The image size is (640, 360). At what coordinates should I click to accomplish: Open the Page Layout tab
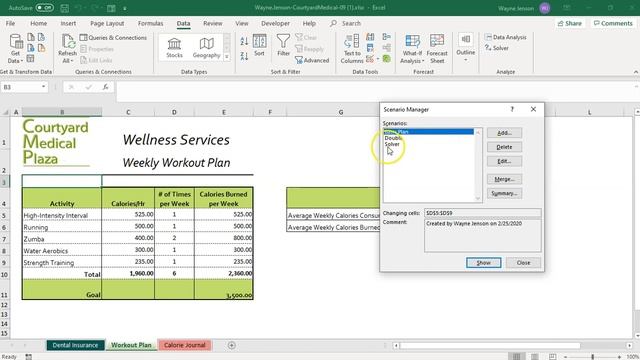107,23
